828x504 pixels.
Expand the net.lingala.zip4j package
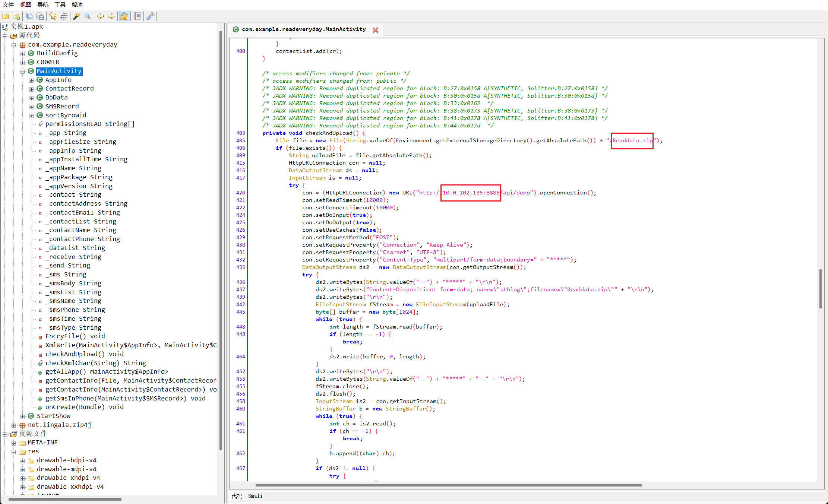(x=14, y=425)
